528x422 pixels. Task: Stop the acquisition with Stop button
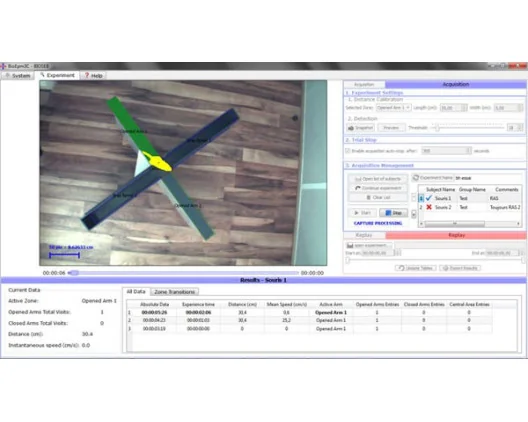point(393,213)
